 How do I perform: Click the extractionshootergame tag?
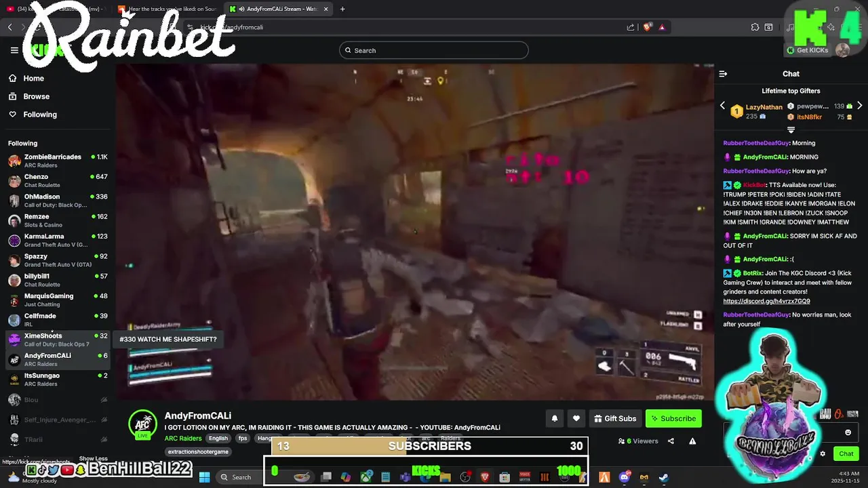(x=198, y=452)
